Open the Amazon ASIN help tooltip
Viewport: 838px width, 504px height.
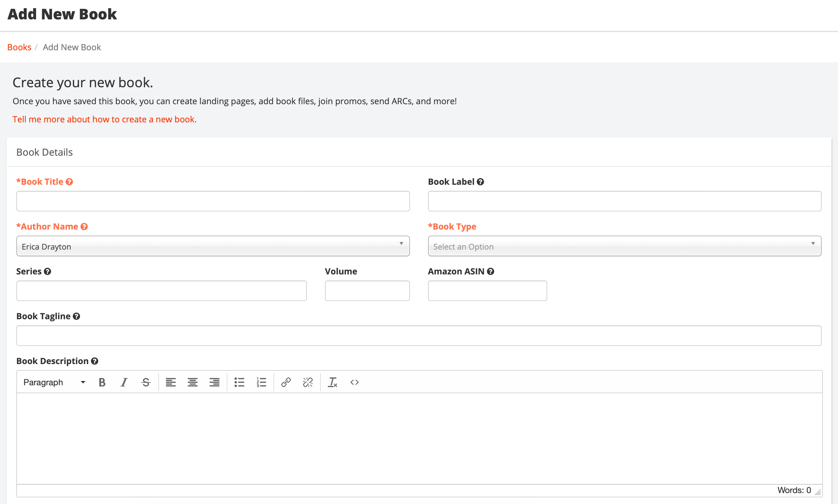coord(490,271)
